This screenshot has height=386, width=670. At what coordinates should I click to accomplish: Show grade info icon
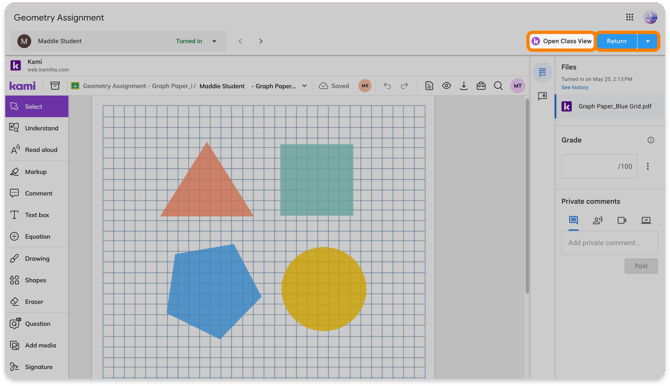(x=650, y=140)
